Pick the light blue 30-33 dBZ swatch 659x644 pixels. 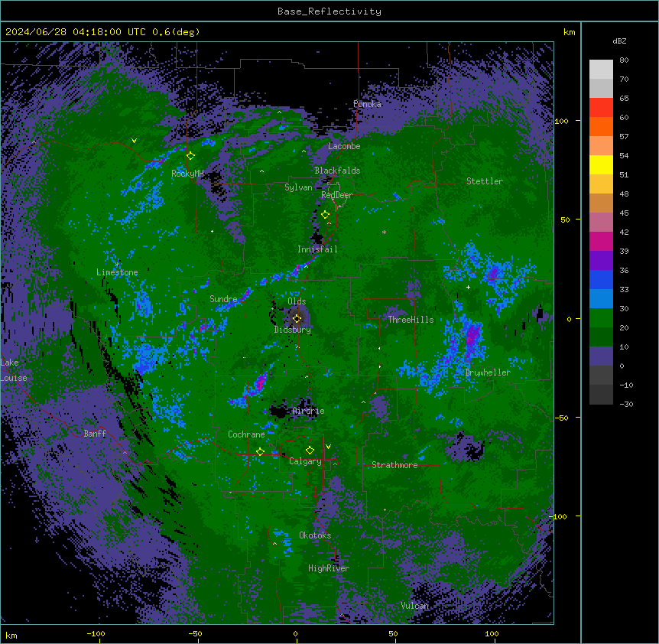click(601, 299)
